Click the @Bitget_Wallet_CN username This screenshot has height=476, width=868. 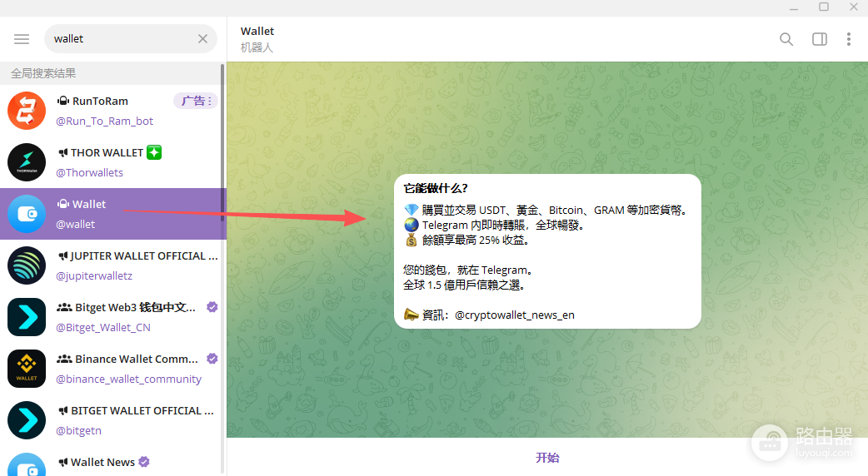click(103, 327)
